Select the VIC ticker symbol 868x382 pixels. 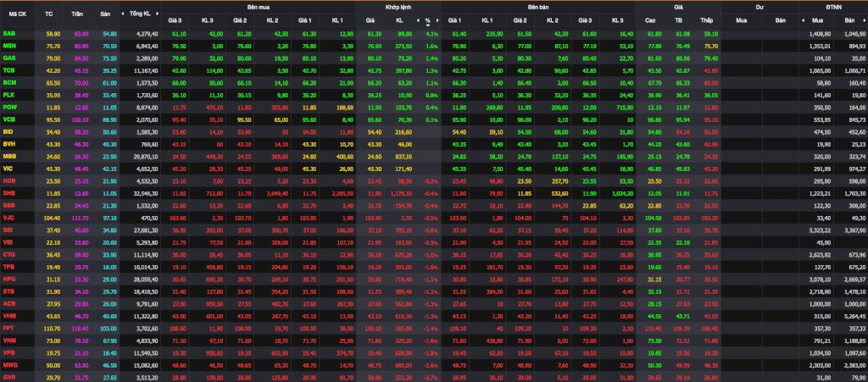click(8, 168)
